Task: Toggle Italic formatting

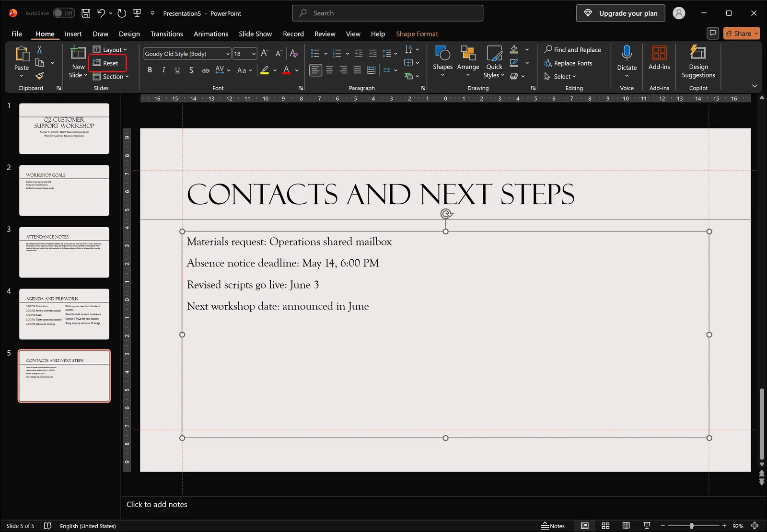Action: point(163,70)
